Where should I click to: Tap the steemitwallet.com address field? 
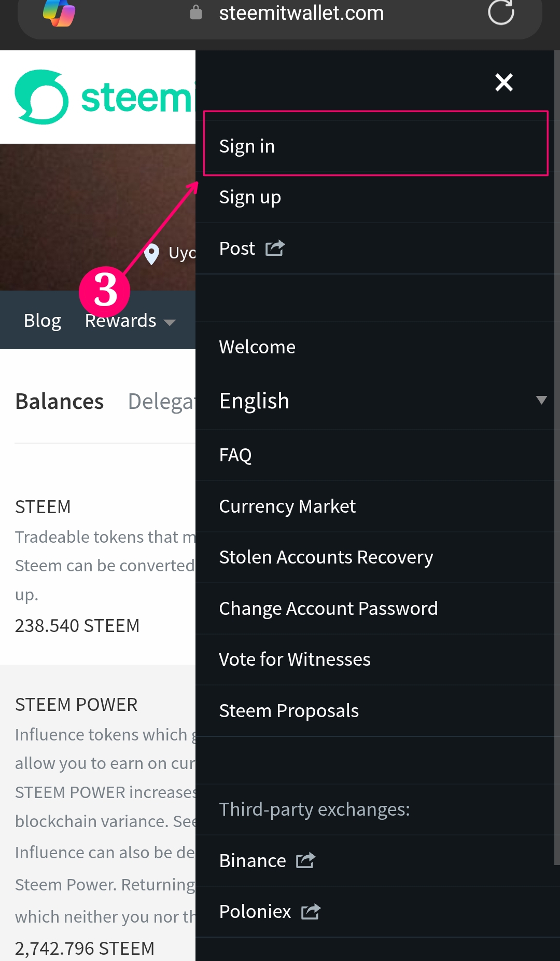(x=301, y=13)
